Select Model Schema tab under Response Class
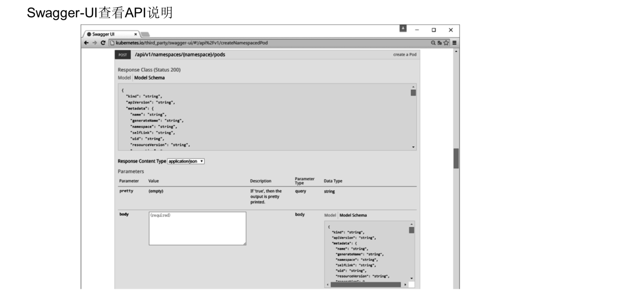 coord(149,78)
